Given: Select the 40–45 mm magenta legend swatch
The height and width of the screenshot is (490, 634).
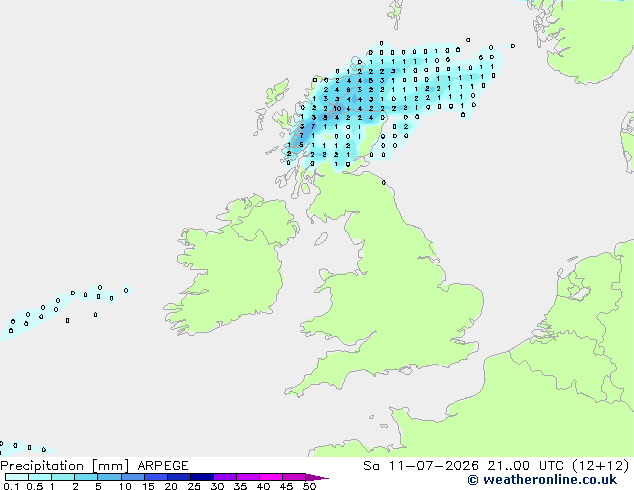Looking at the screenshot, I should 271,477.
